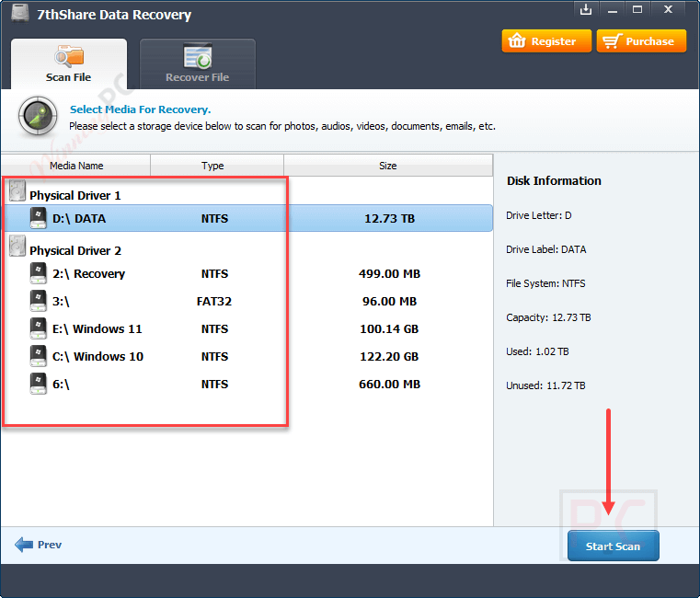Viewport: 700px width, 598px height.
Task: Sort by the Media Name column header
Action: (76, 166)
